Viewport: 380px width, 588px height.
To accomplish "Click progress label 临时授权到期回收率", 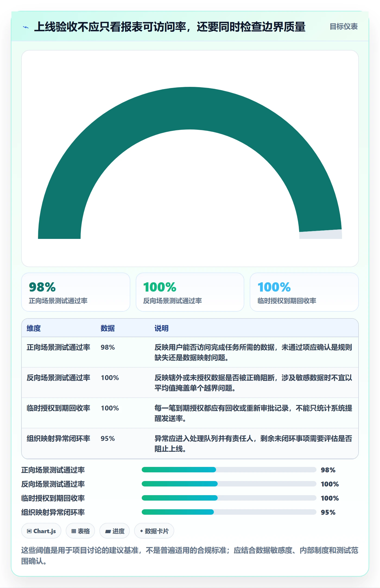I will (x=53, y=498).
